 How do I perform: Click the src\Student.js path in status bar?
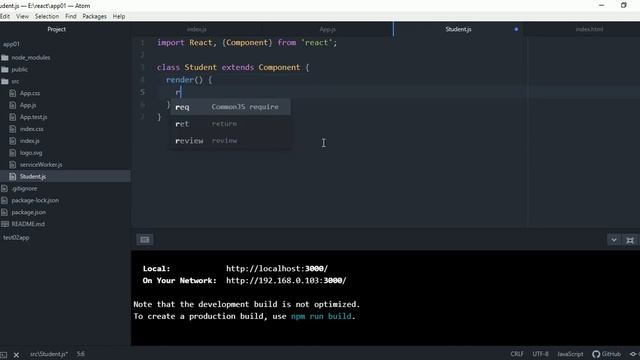pyautogui.click(x=49, y=354)
